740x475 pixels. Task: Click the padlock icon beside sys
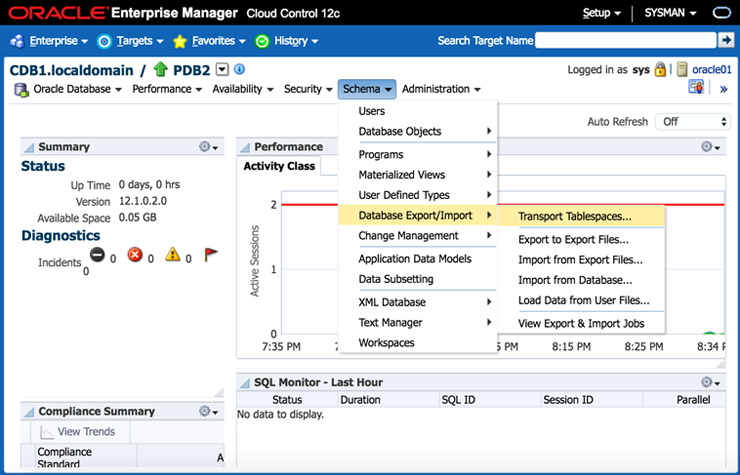660,70
